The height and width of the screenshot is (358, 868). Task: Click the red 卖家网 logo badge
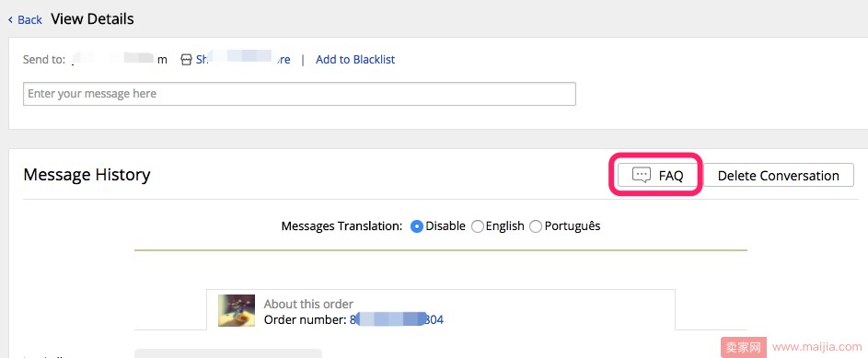pyautogui.click(x=744, y=348)
